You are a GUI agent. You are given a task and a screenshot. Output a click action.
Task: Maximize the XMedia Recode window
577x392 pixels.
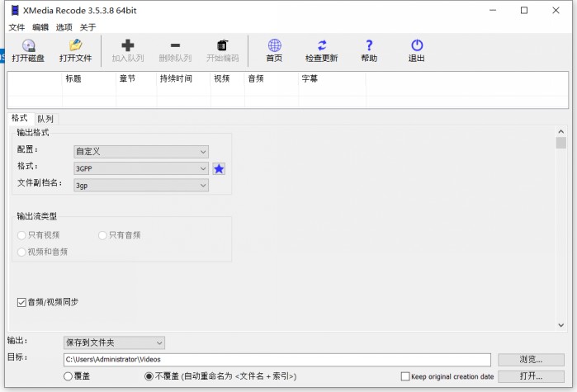(524, 10)
